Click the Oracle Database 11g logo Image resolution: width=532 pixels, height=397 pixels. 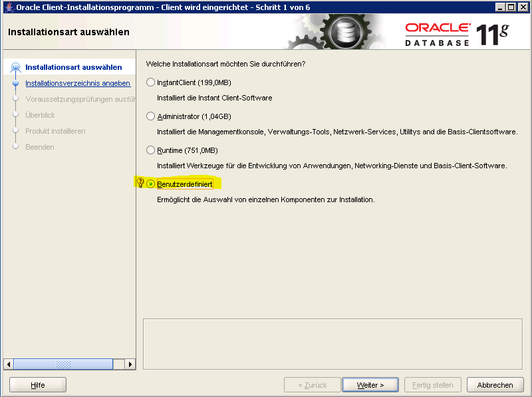point(457,35)
